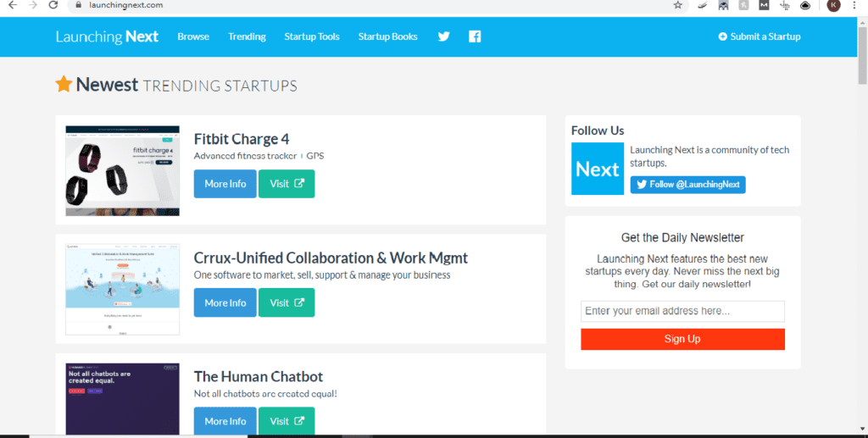Click 'Not all chatbots are created equal!' tagline
This screenshot has width=868, height=438.
coord(265,394)
